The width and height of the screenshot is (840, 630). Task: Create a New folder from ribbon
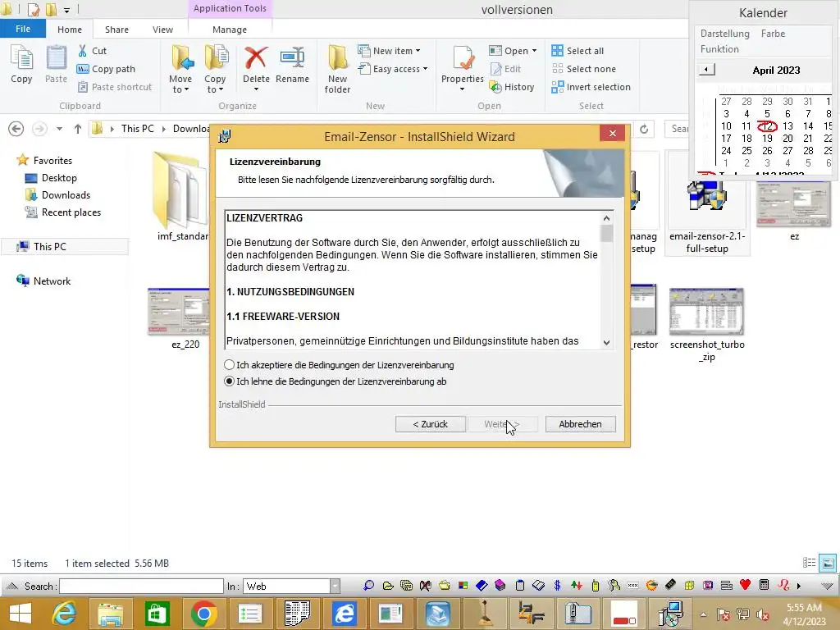pyautogui.click(x=337, y=69)
